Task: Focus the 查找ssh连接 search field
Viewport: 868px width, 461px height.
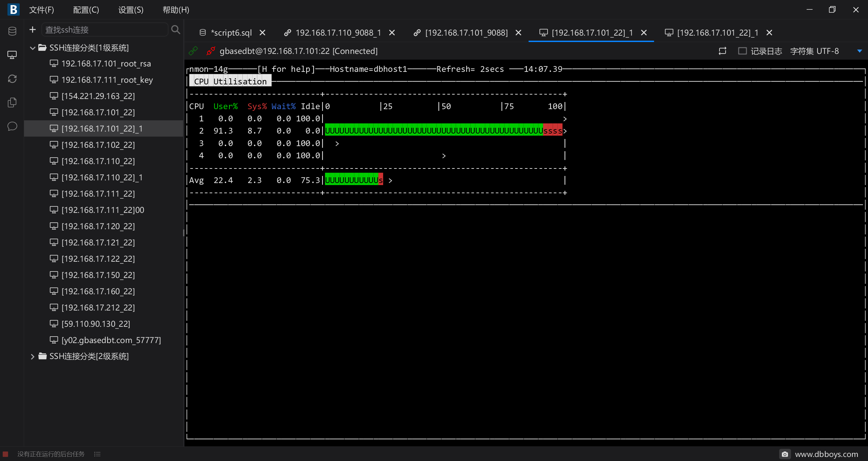Action: pyautogui.click(x=105, y=30)
